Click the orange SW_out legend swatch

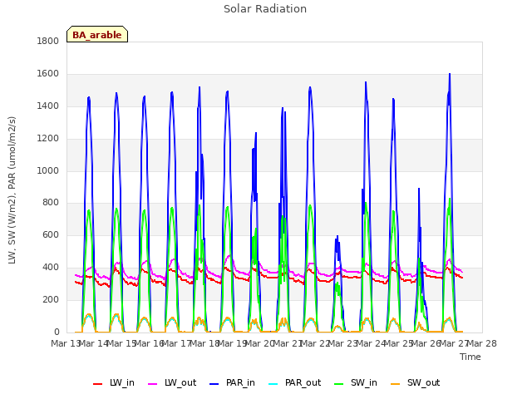[396, 384]
